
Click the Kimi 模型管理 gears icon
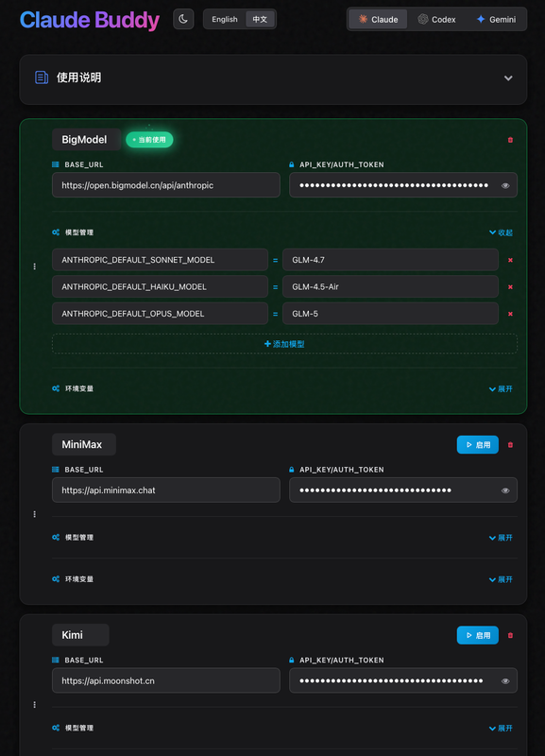(x=56, y=728)
